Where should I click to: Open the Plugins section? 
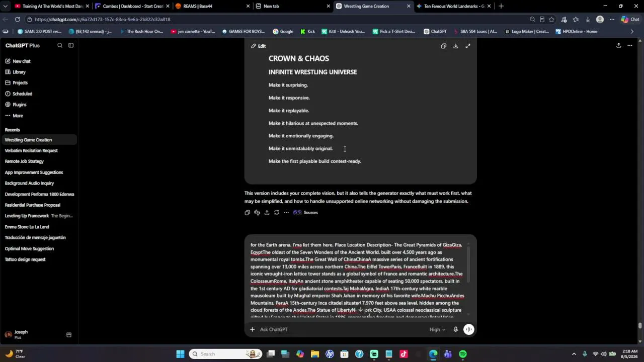point(19,105)
